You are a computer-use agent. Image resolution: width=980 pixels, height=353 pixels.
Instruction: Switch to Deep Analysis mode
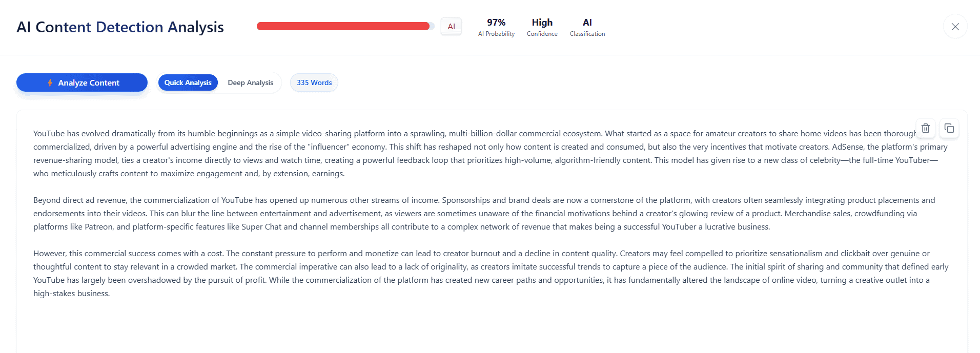click(250, 82)
